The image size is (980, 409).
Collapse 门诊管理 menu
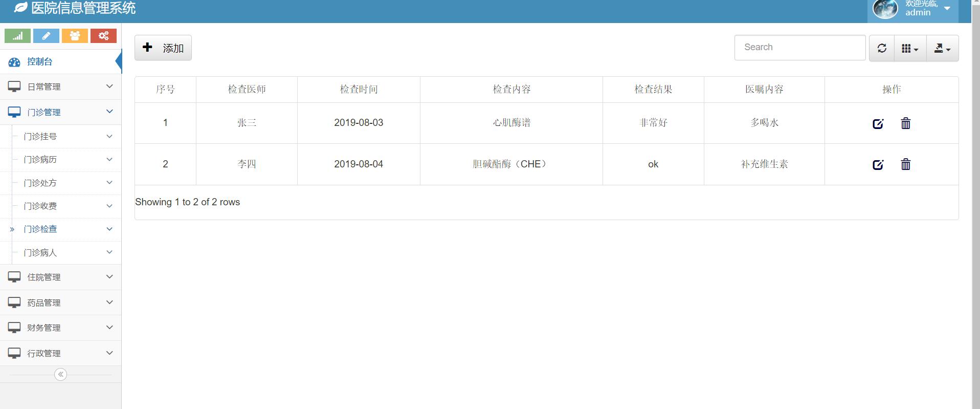[x=60, y=112]
